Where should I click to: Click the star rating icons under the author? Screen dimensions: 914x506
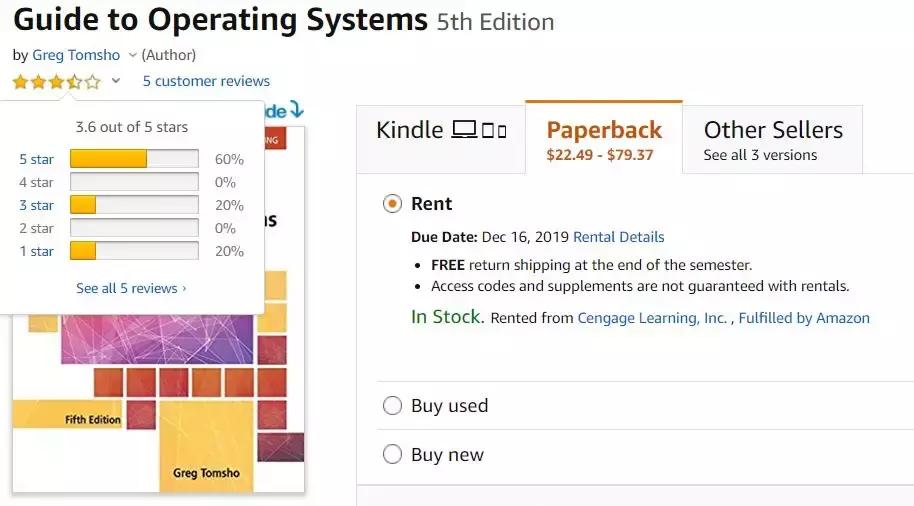coord(56,82)
